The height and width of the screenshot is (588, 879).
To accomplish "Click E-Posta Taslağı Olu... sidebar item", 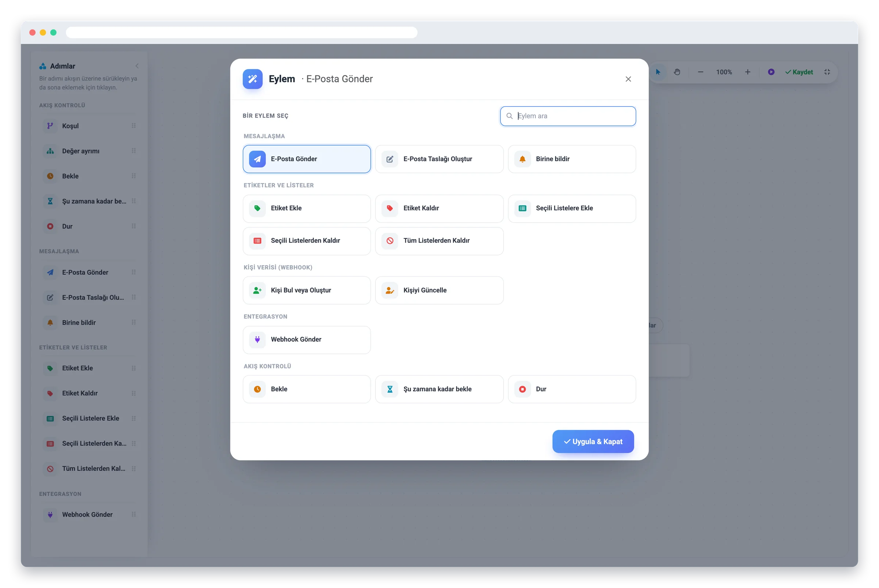I will click(89, 298).
